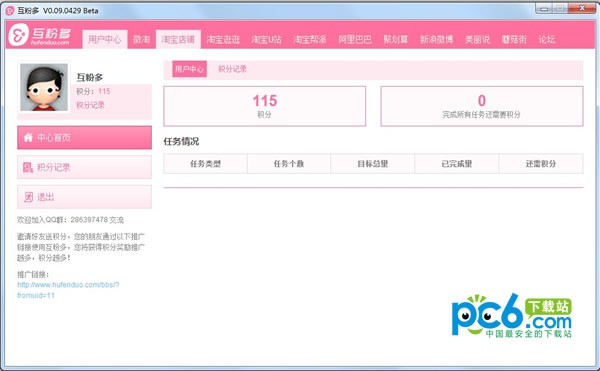The image size is (600, 371).
Task: Click the 中心首页 sidebar button
Action: tap(85, 138)
